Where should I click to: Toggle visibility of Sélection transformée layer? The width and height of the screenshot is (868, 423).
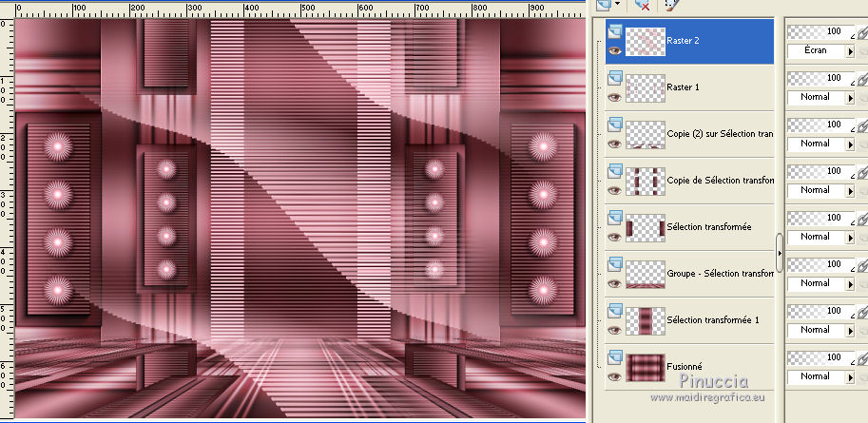tap(614, 237)
